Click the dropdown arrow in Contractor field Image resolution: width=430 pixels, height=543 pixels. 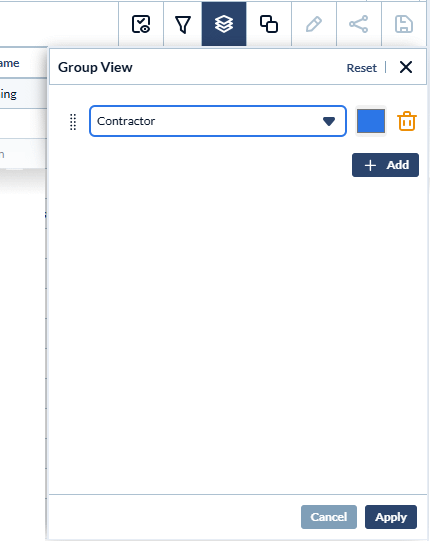(x=329, y=121)
